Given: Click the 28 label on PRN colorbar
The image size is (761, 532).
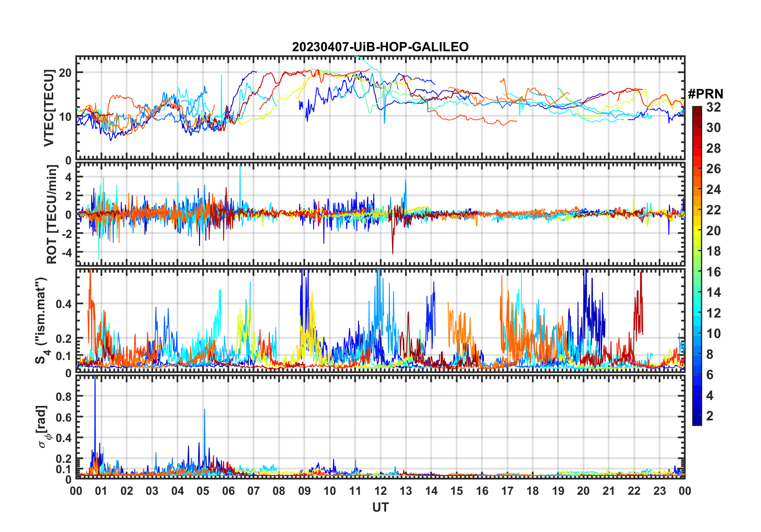Looking at the screenshot, I should (713, 148).
